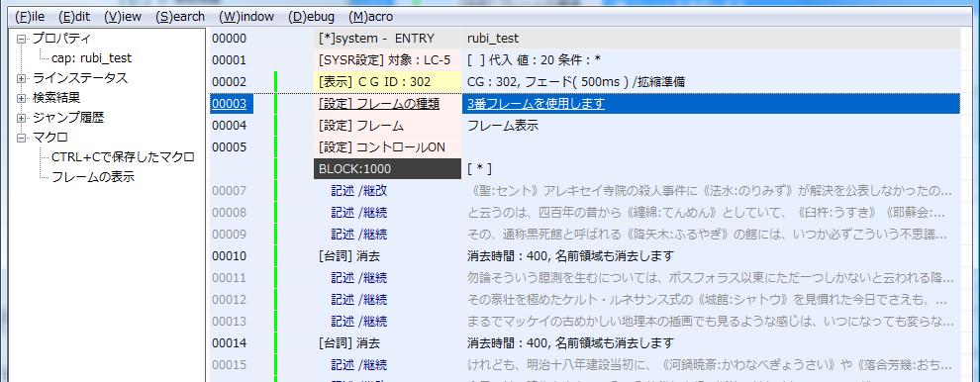Expand the ラインステータス tree node
Image resolution: width=980 pixels, height=382 pixels.
point(21,79)
